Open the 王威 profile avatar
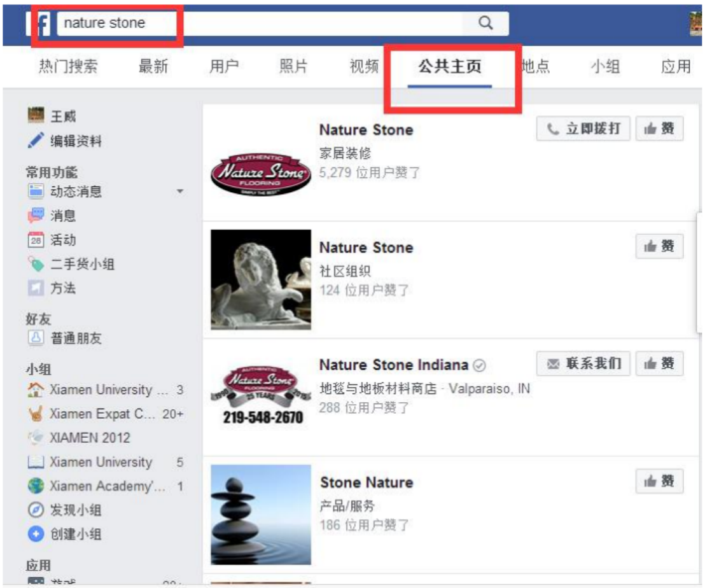705x588 pixels. coord(36,115)
